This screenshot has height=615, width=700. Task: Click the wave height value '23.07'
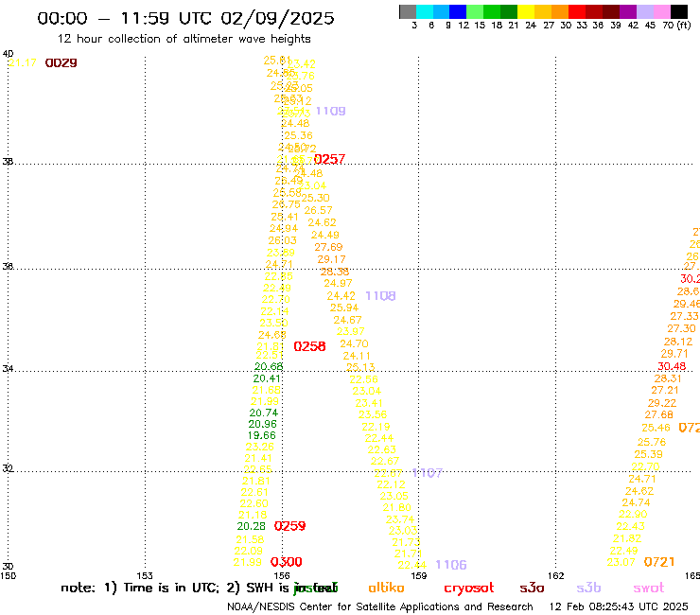tap(621, 562)
